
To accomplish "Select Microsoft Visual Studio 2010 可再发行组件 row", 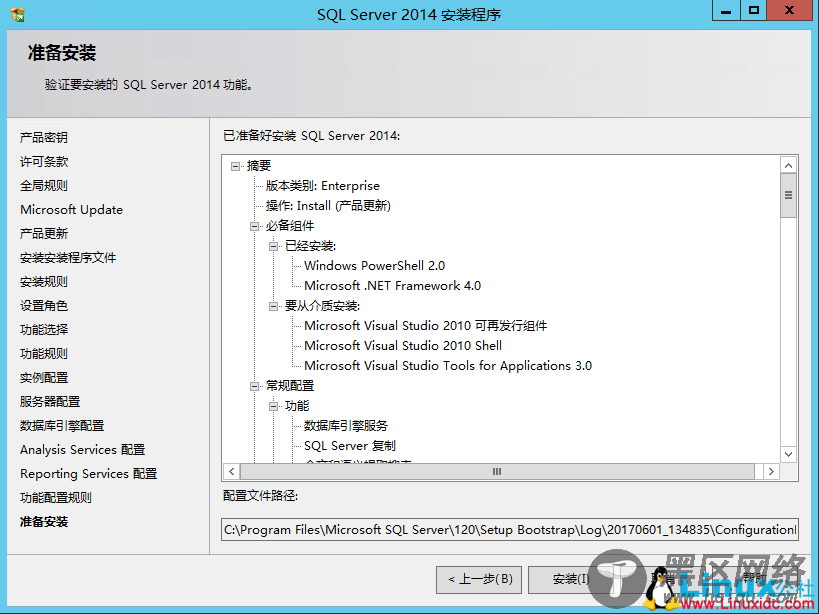I will coord(426,326).
